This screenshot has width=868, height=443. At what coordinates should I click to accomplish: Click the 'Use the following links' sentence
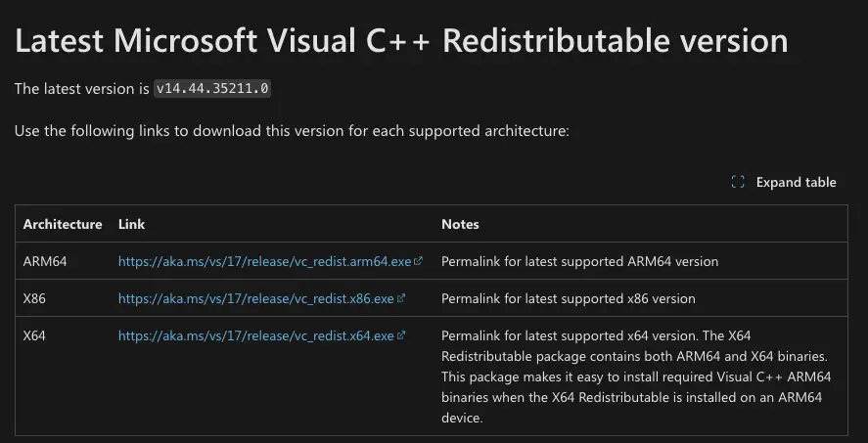coord(291,131)
